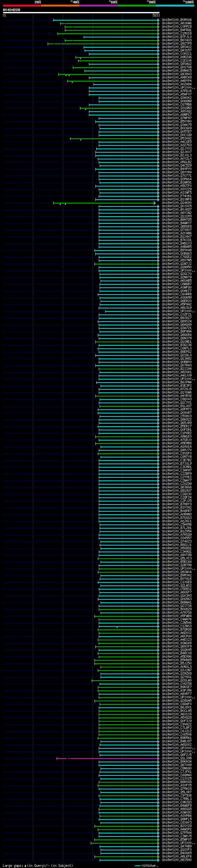Click the red ~20% identity color bar
197x868 pixels.
(22, 6)
